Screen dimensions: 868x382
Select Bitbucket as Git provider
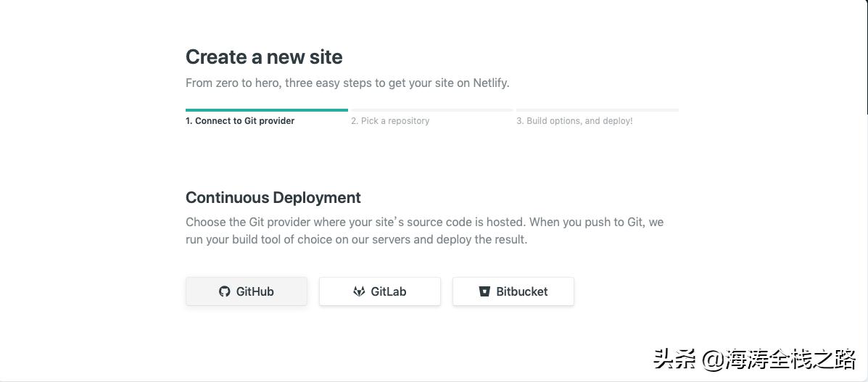(513, 291)
